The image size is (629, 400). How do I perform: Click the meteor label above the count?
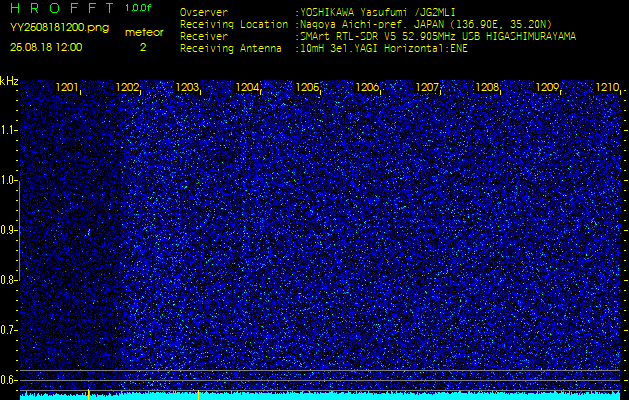click(144, 33)
